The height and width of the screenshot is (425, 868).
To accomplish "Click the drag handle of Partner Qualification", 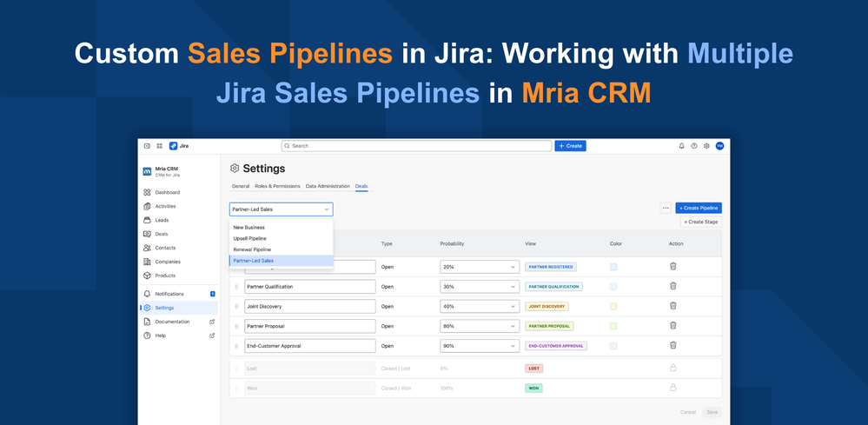I will [x=237, y=287].
